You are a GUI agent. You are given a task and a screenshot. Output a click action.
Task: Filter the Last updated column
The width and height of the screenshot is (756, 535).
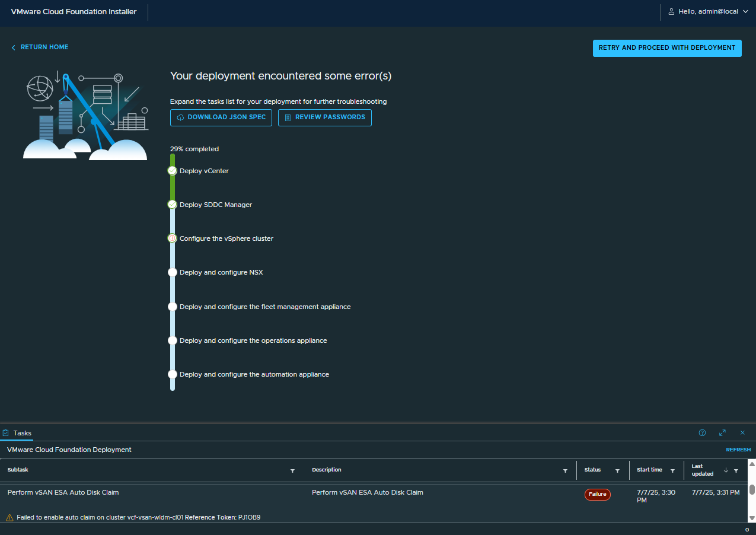point(736,470)
